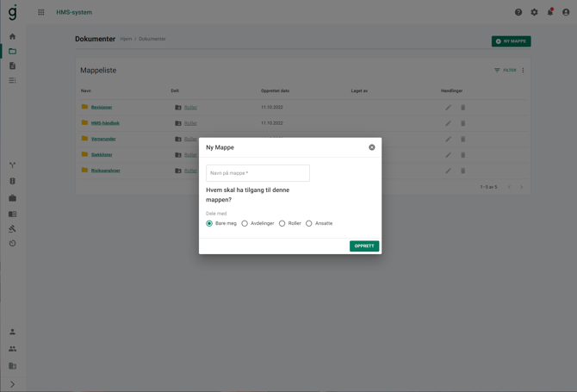The image size is (577, 392).
Task: Click the Navn på mappe input field
Action: (x=257, y=173)
